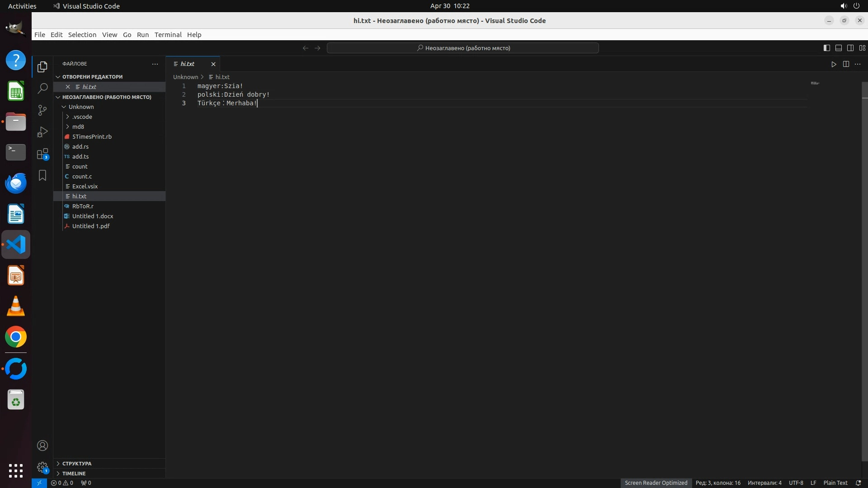Image resolution: width=868 pixels, height=488 pixels.
Task: Click the command center search field
Action: [x=462, y=48]
